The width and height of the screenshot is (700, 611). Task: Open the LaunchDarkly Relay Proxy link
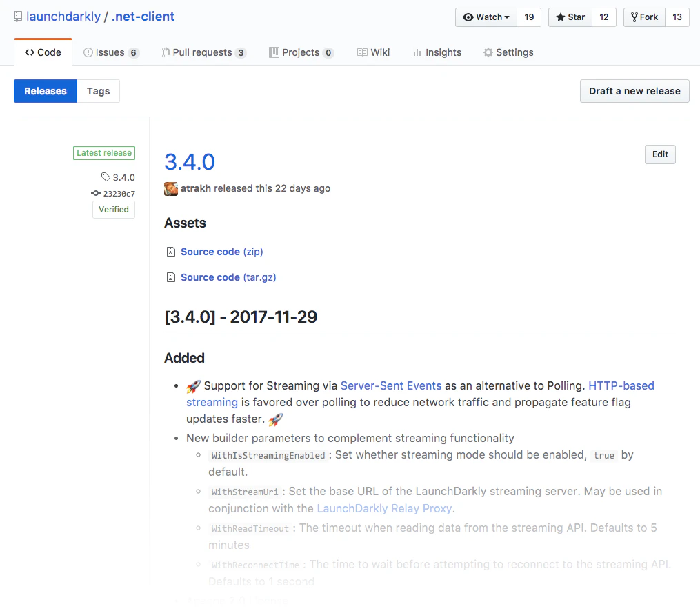(x=383, y=508)
